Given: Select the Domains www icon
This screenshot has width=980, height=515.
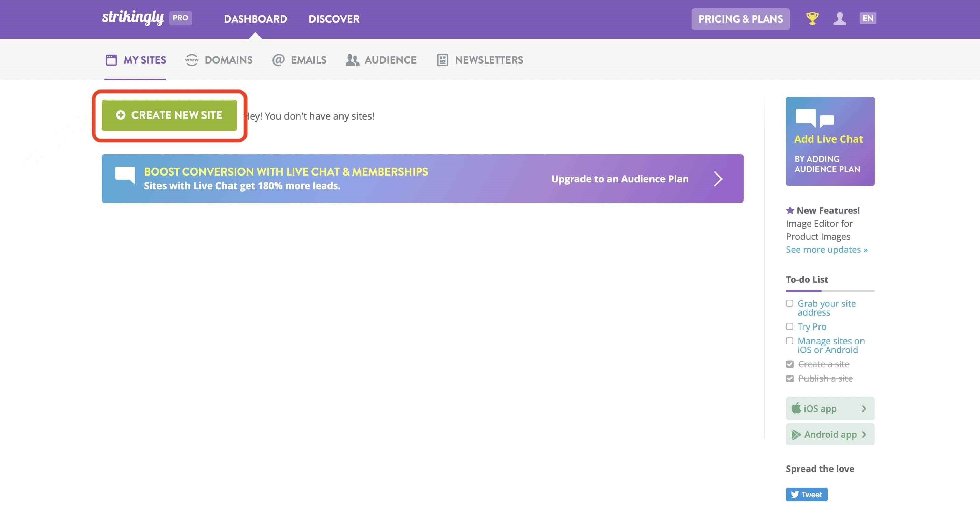Looking at the screenshot, I should 192,60.
